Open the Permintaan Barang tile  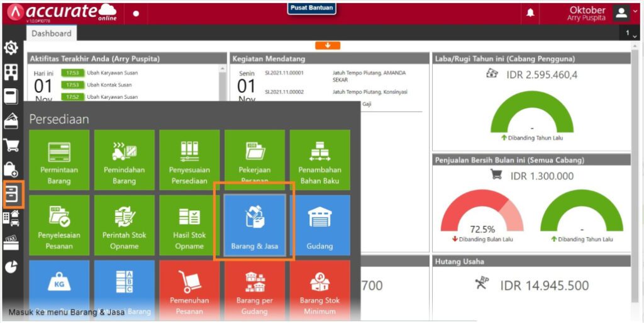coord(59,160)
